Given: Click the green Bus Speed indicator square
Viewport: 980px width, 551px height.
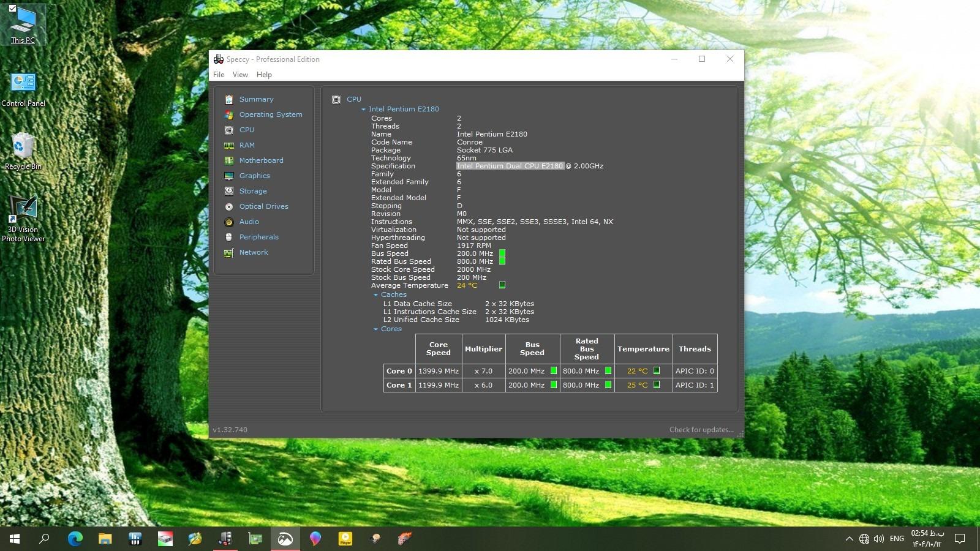Looking at the screenshot, I should (502, 253).
